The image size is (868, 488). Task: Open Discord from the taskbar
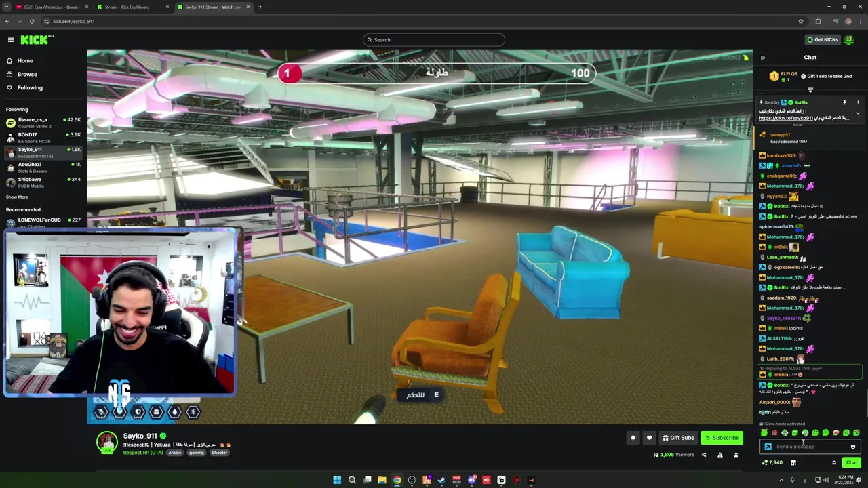point(471,480)
